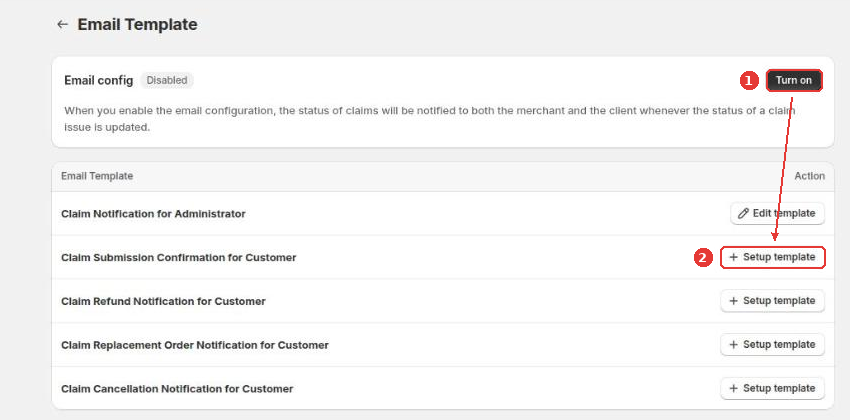Click the Action column header
Image resolution: width=850 pixels, height=420 pixels.
click(809, 176)
